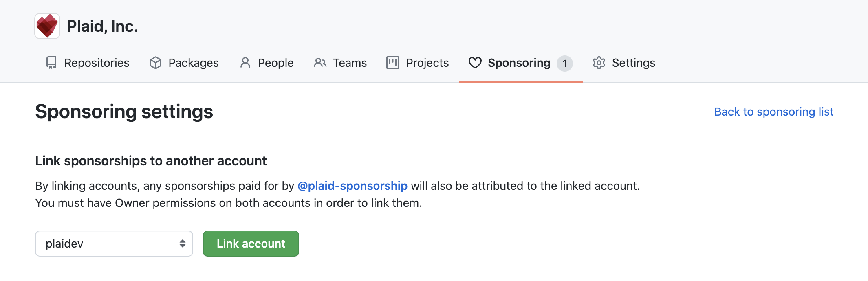Viewport: 868px width, 281px height.
Task: Go to the People tab
Action: point(275,63)
